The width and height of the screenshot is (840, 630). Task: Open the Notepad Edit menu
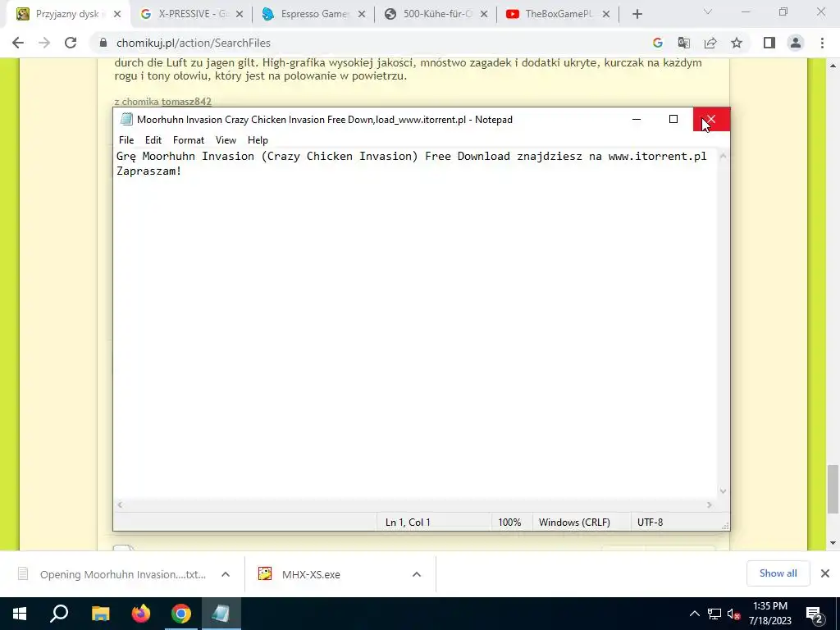tap(153, 139)
